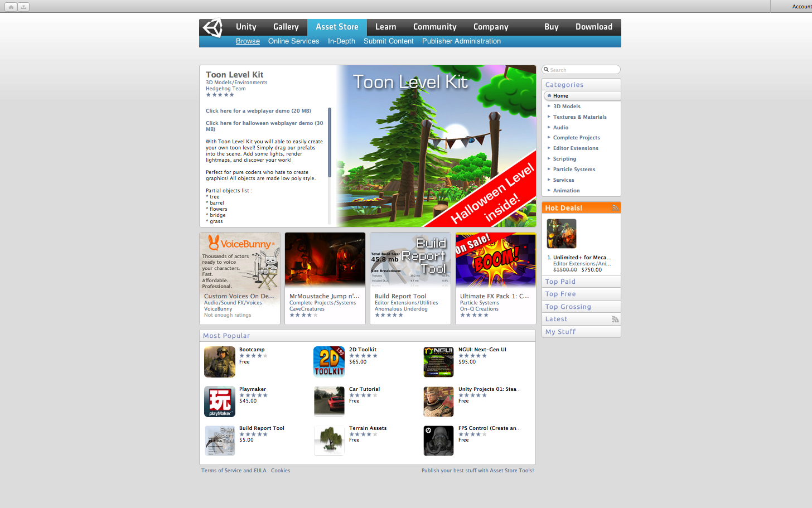Viewport: 812px width, 508px height.
Task: Open the Top Paid section
Action: point(581,282)
